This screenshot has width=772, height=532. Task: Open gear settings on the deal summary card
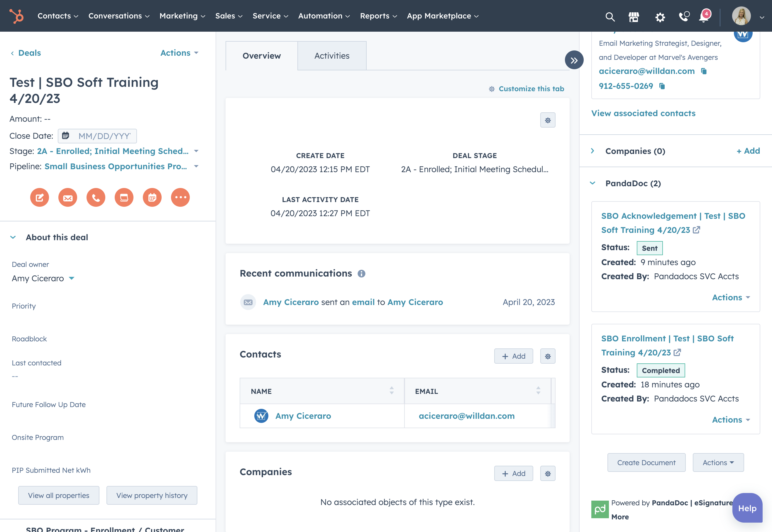(548, 120)
